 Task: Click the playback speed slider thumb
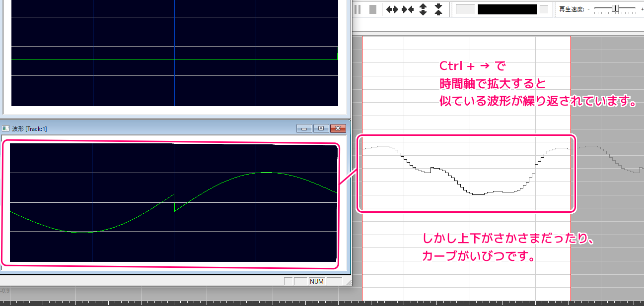click(x=616, y=8)
